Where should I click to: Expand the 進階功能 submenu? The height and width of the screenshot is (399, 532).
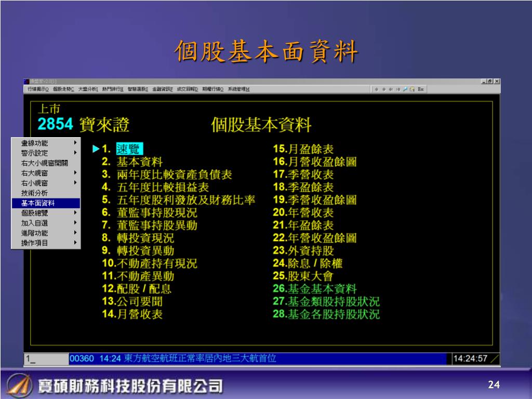coord(46,233)
